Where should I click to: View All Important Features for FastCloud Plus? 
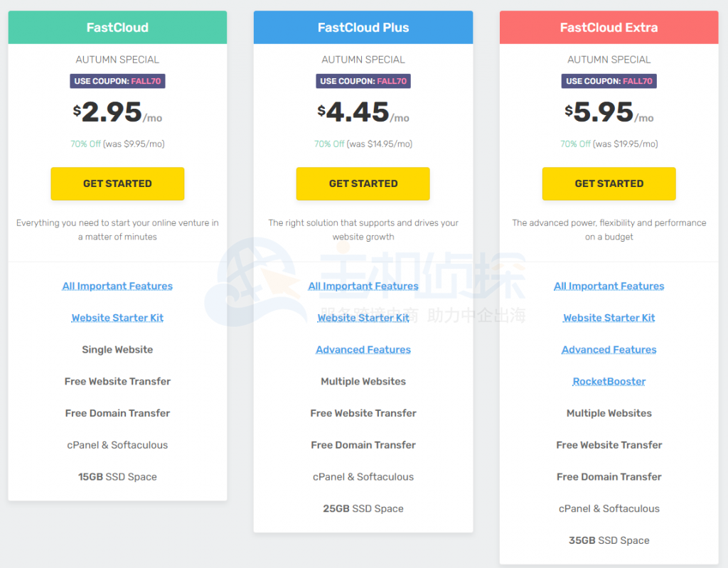pyautogui.click(x=363, y=286)
